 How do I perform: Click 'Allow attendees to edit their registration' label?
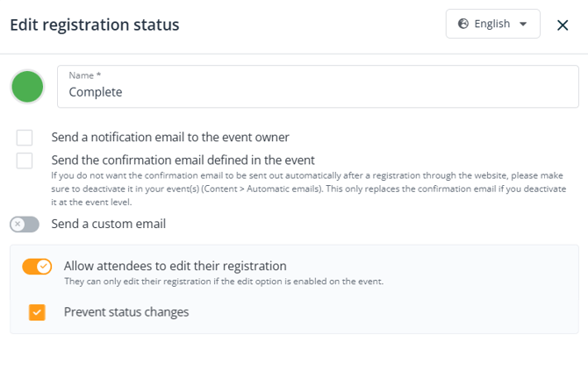[176, 266]
